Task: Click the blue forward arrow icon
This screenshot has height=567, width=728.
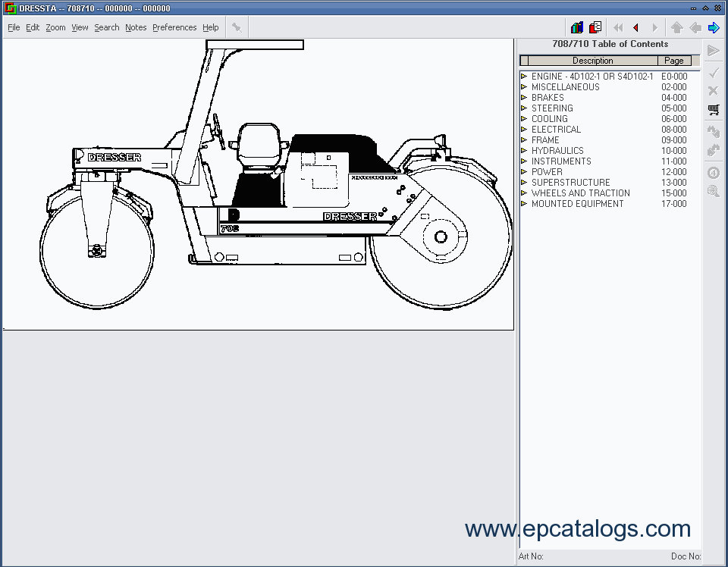Action: coord(714,28)
